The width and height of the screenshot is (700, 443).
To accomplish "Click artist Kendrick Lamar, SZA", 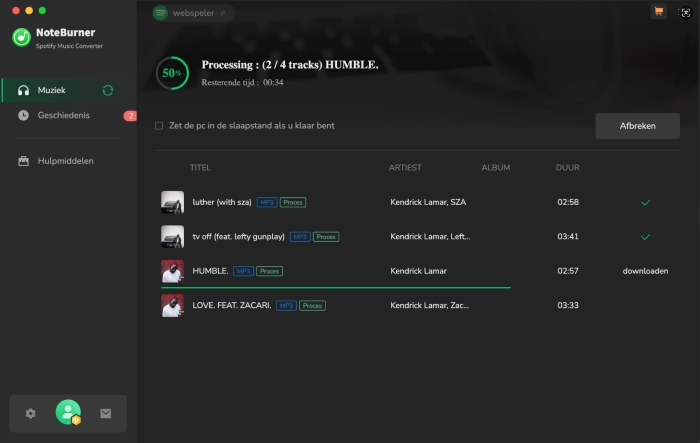I will coord(428,202).
